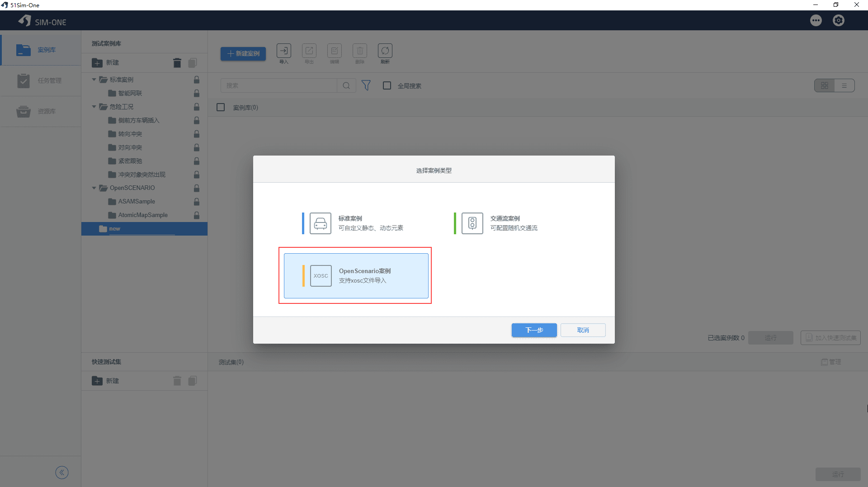Click upper 运行 button beside 已选案例数
This screenshot has width=868, height=487.
pos(771,338)
